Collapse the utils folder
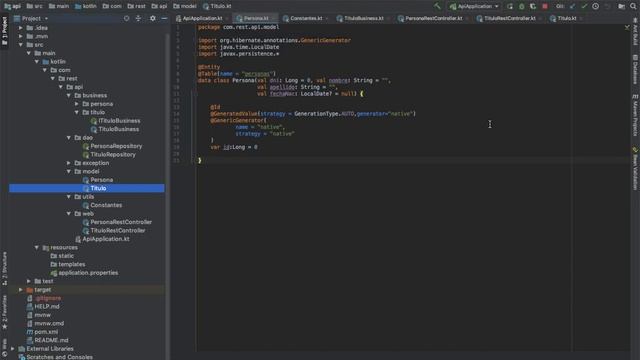The height and width of the screenshot is (360, 640). click(69, 197)
